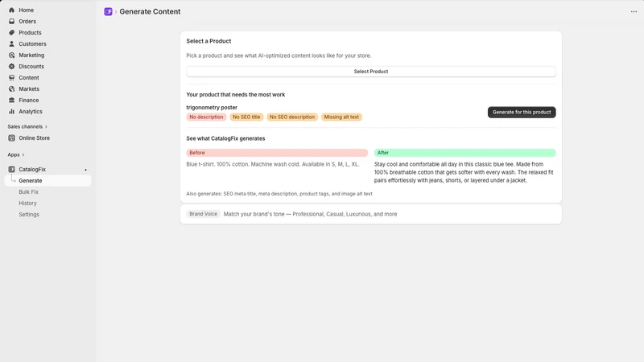Expand the Apps section chevron
This screenshot has width=644, height=362.
click(23, 154)
